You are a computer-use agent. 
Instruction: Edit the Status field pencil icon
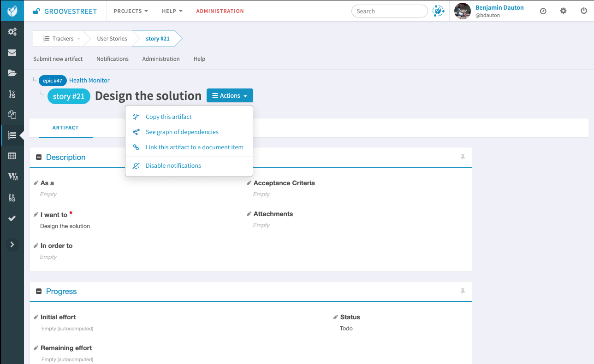[336, 317]
